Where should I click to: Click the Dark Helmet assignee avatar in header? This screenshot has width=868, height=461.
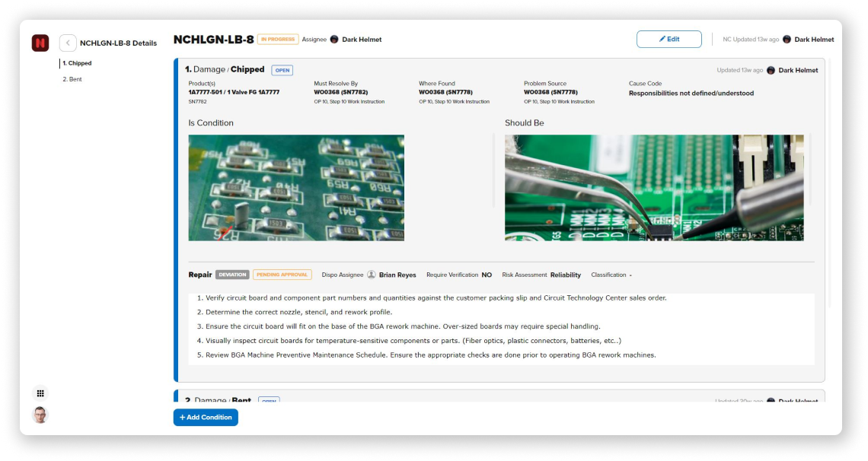pyautogui.click(x=334, y=40)
